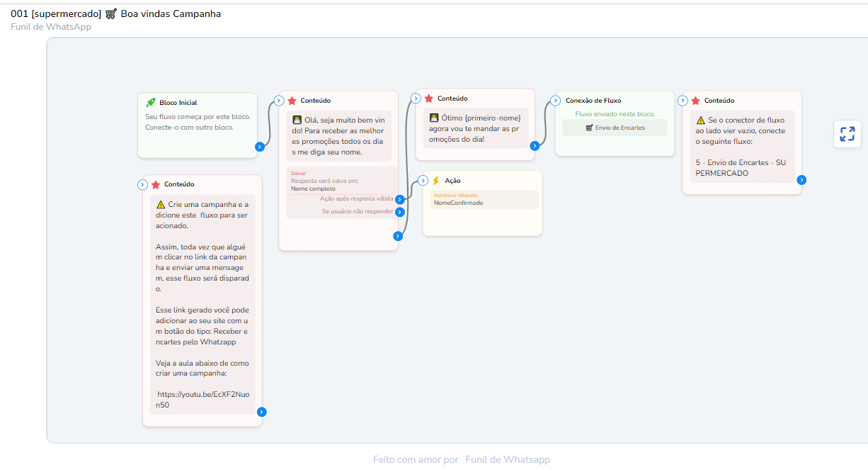Click the star icon on the Ótimo Conteúdo block
Image resolution: width=868 pixels, height=472 pixels.
[428, 99]
